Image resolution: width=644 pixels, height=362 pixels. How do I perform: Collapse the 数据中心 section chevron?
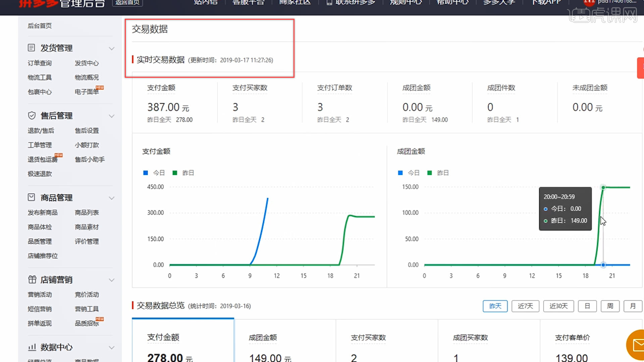pyautogui.click(x=112, y=348)
